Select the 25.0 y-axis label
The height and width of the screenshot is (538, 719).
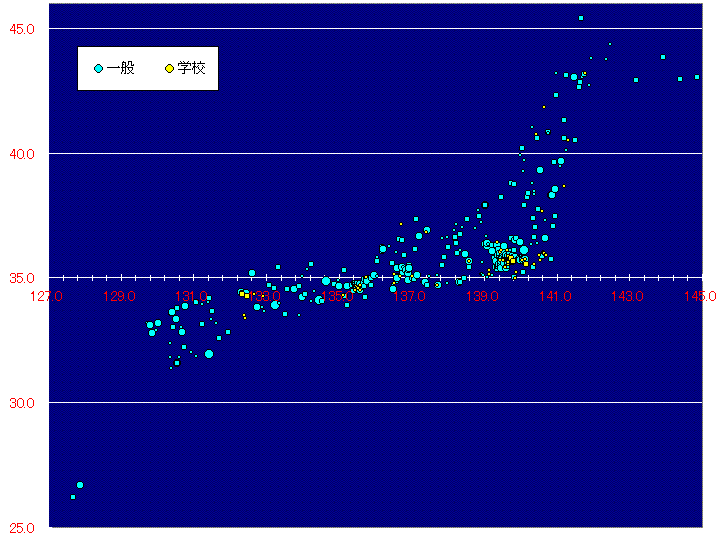(23, 527)
